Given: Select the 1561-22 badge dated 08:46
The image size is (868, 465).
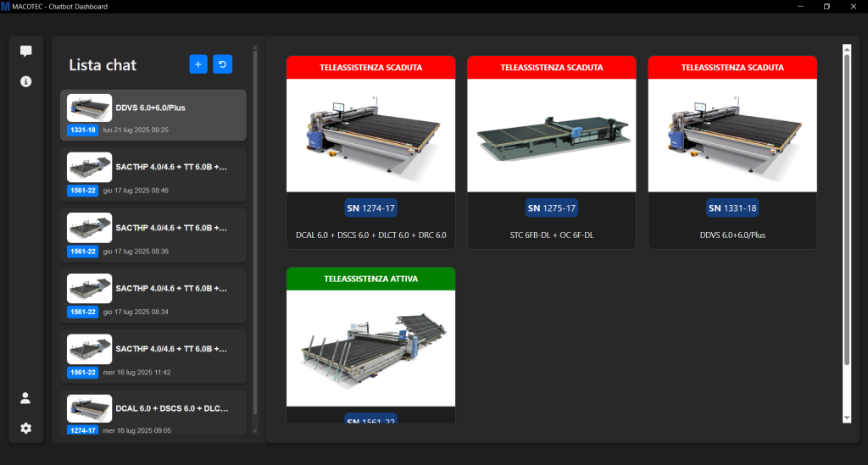Looking at the screenshot, I should pos(83,191).
